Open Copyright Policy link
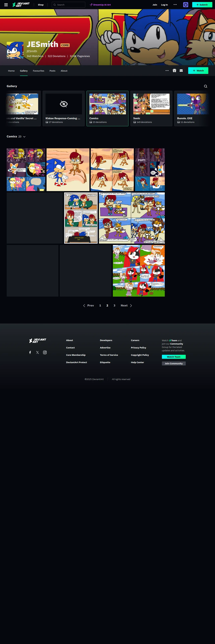The height and width of the screenshot is (644, 215). (140, 355)
